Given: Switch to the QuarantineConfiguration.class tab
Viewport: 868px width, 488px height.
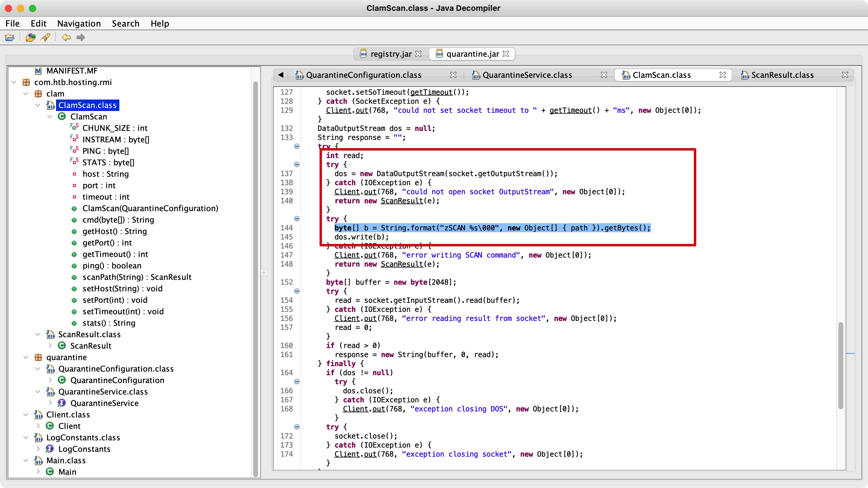Looking at the screenshot, I should [x=363, y=75].
